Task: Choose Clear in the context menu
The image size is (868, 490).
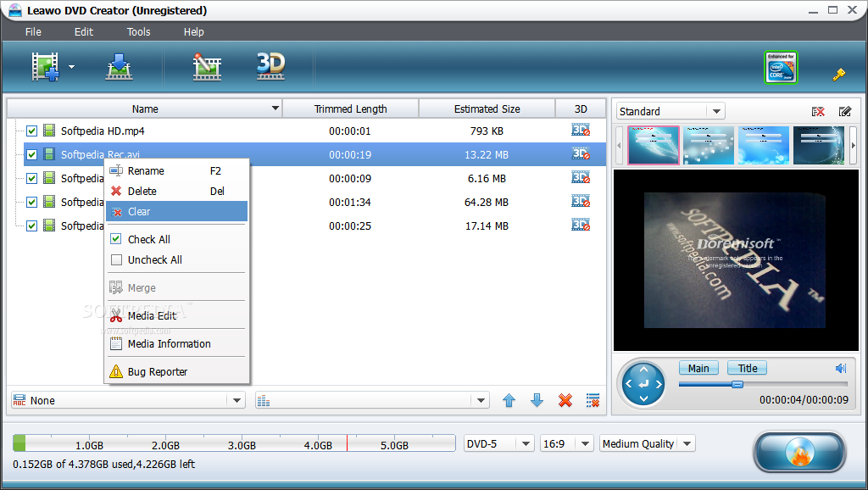Action: tap(176, 211)
